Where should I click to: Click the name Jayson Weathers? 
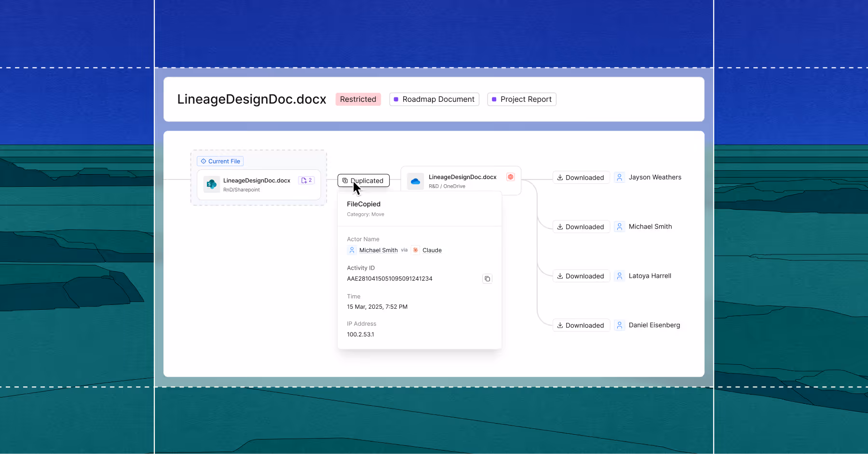click(655, 178)
